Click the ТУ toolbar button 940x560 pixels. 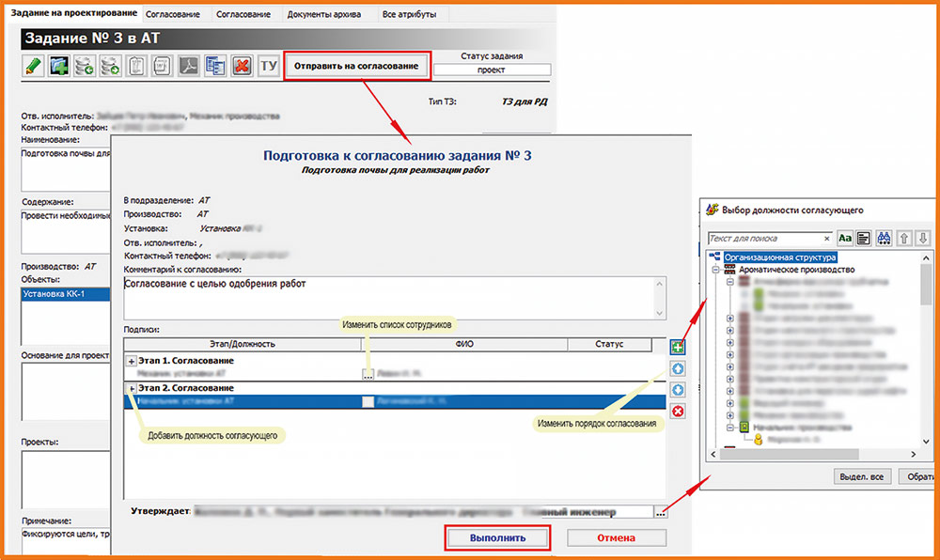(269, 67)
